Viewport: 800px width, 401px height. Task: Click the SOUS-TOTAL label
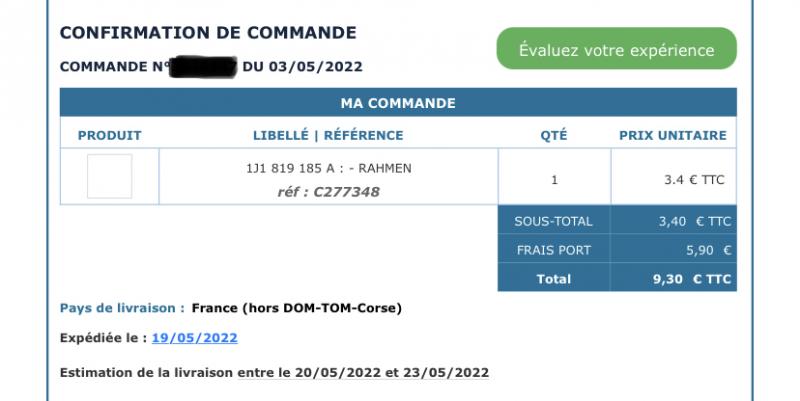554,221
